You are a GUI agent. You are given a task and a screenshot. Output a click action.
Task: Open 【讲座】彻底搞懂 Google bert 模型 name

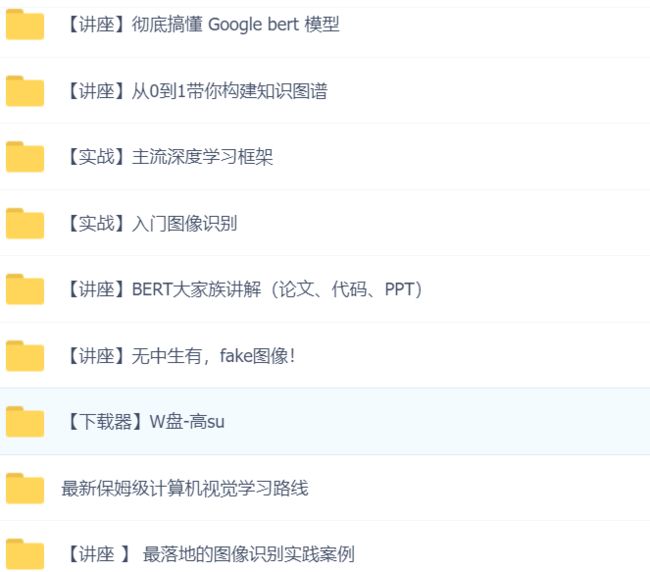coord(201,24)
